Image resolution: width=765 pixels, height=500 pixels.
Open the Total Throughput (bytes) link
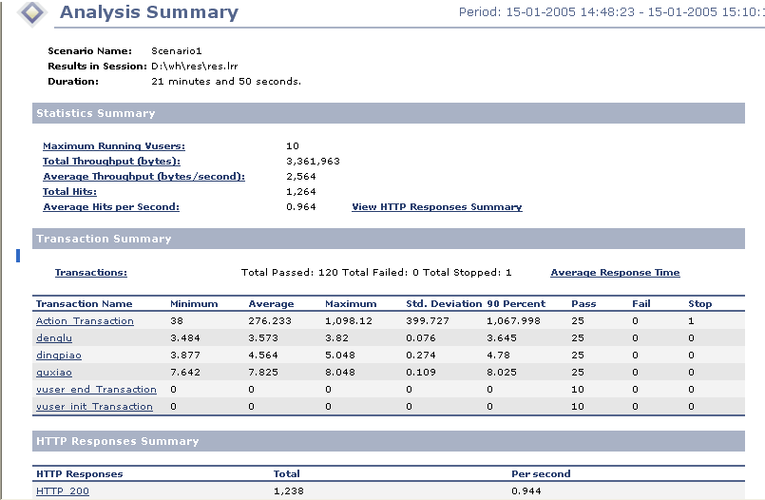coord(111,161)
